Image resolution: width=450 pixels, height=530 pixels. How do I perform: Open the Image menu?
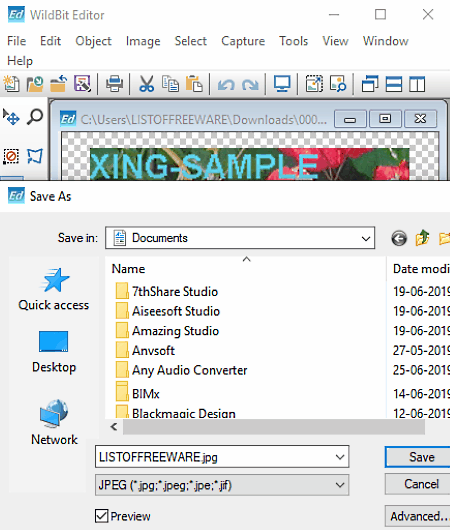click(143, 41)
